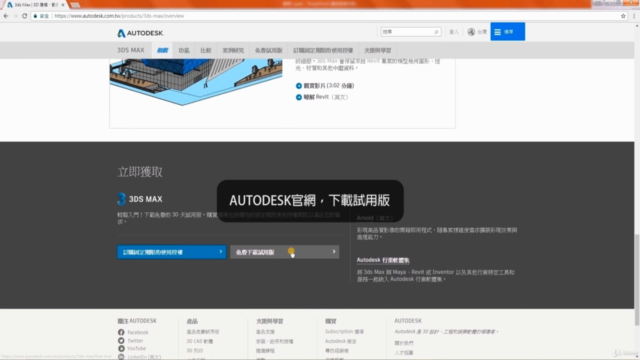Open the Autodesk industry collections link
The width and height of the screenshot is (640, 360).
[x=383, y=260]
